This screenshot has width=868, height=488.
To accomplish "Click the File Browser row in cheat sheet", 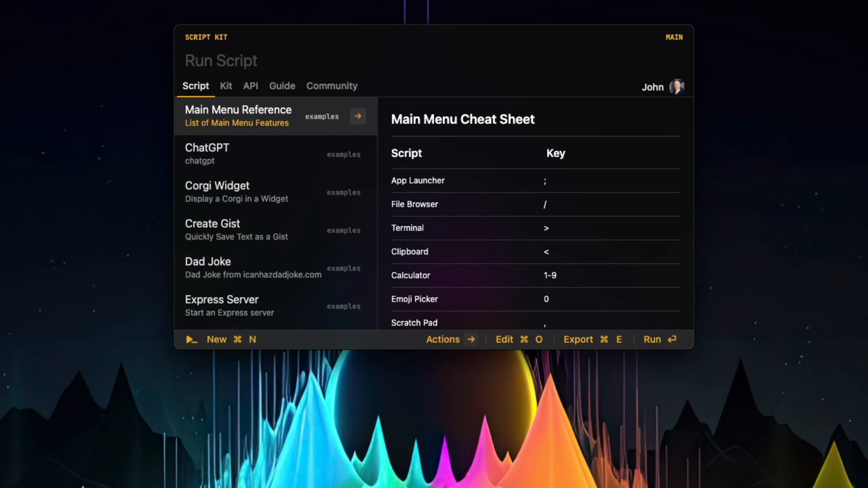I will (536, 204).
